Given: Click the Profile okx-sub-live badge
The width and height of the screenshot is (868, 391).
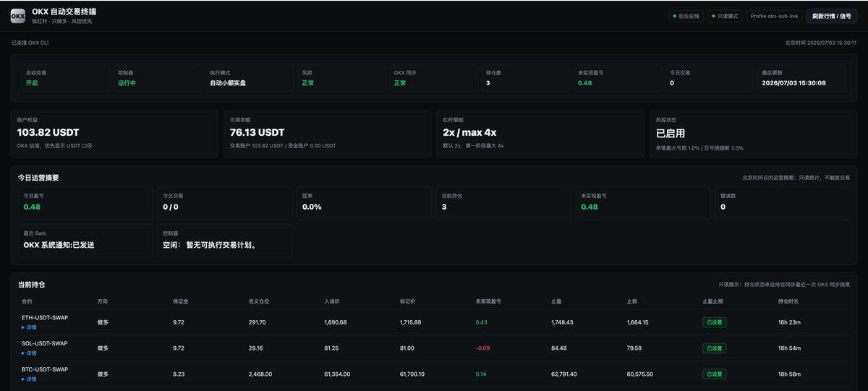Looking at the screenshot, I should coord(774,16).
